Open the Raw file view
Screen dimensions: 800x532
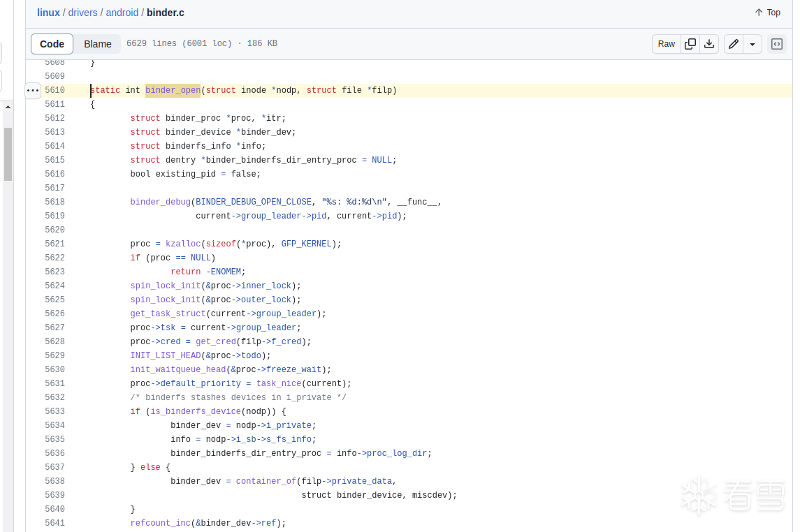click(x=667, y=44)
